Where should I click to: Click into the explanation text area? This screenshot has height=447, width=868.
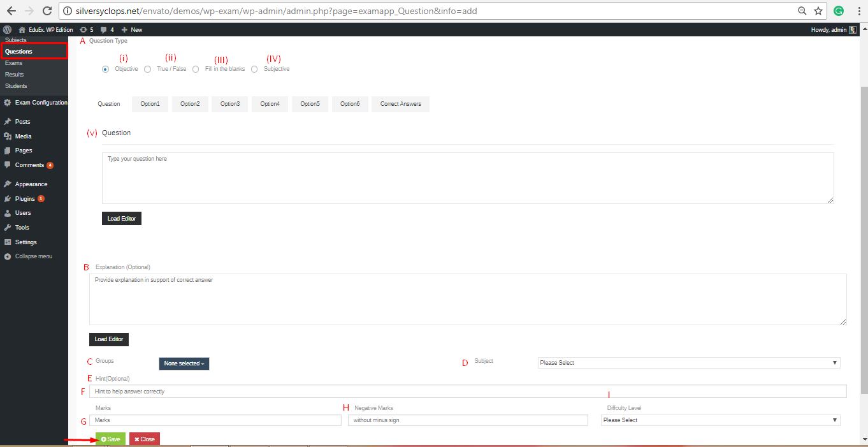pos(468,300)
